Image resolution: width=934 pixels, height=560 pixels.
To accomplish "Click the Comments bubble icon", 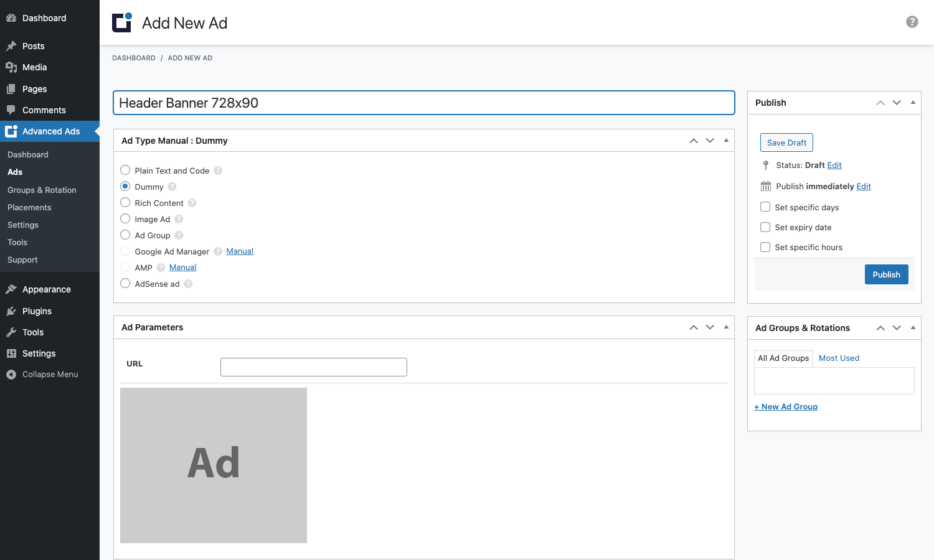I will pos(11,110).
